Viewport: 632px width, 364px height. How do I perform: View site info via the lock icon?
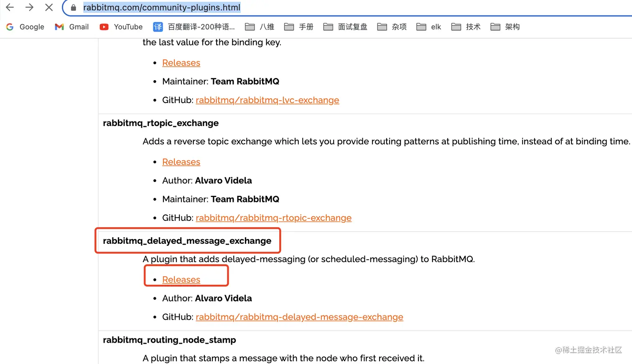pyautogui.click(x=74, y=8)
